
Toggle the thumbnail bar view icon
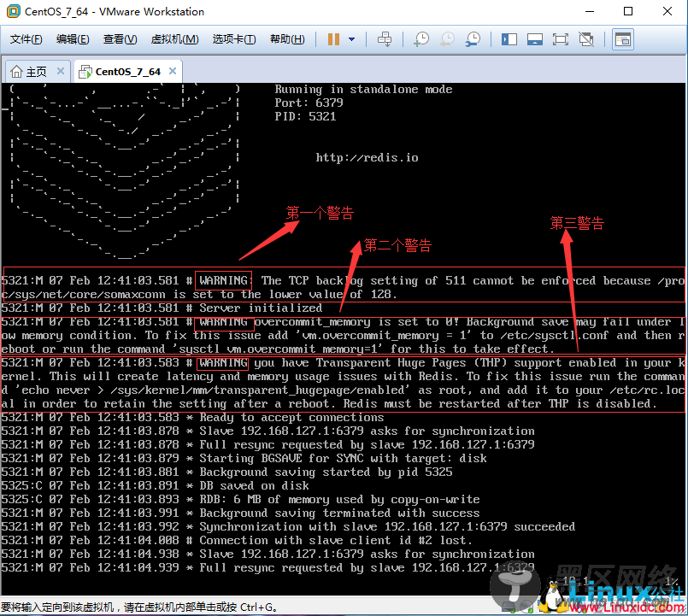tap(535, 39)
